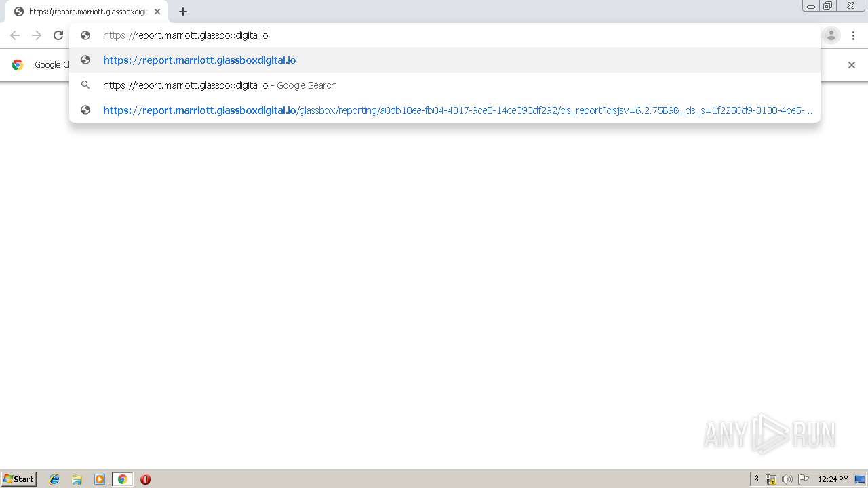Show hidden system tray icons

coord(756,479)
